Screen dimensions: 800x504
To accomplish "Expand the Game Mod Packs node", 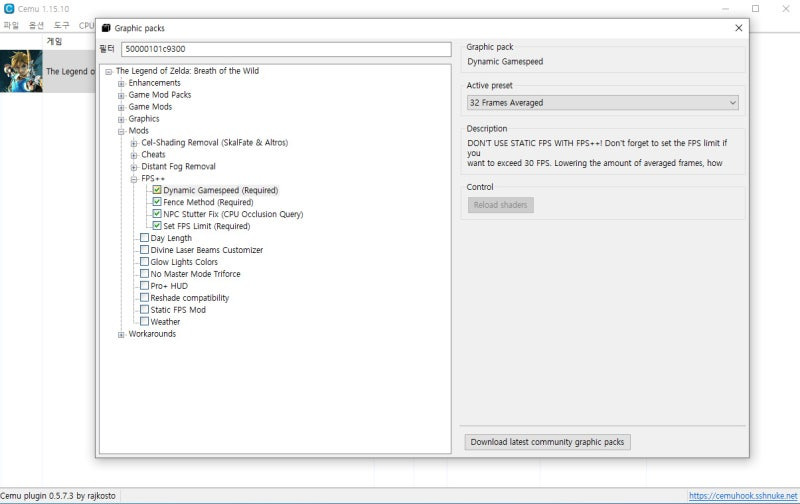I will coord(121,95).
